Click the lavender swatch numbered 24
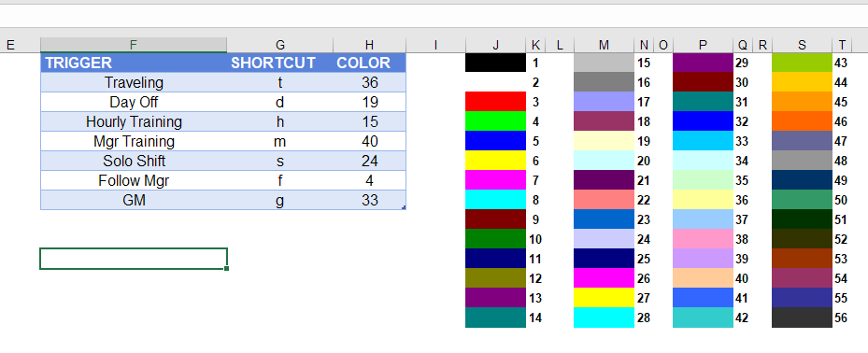 [x=604, y=239]
